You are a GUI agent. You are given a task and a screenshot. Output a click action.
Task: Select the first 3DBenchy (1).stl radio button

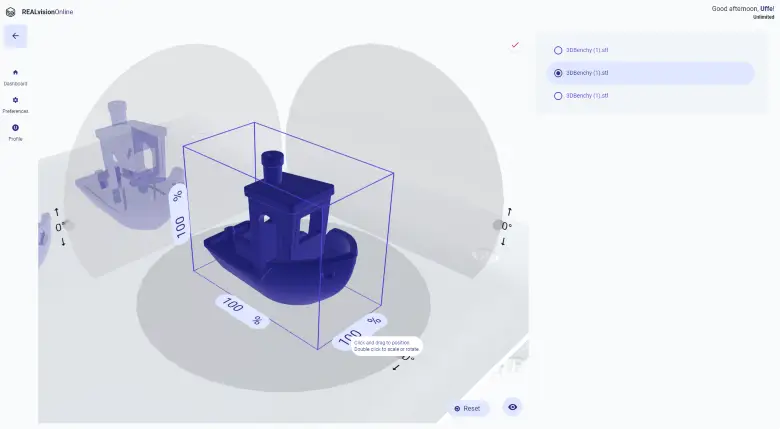(558, 50)
